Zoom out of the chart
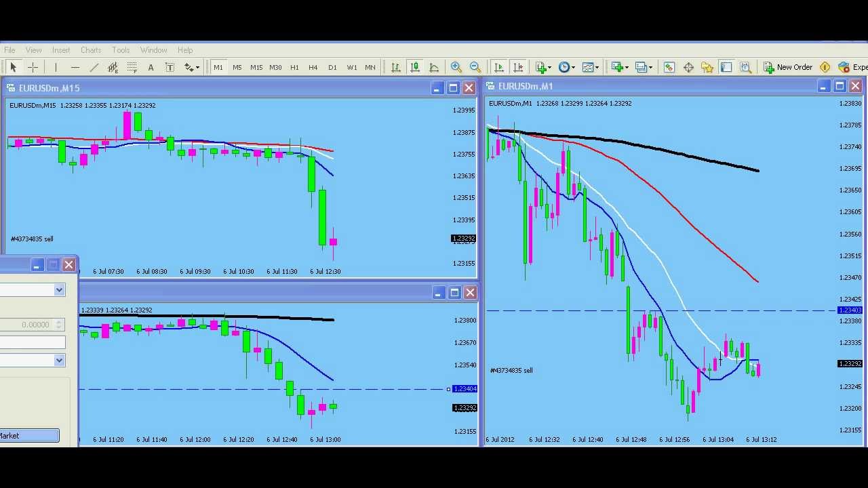The image size is (868, 488). pos(475,67)
